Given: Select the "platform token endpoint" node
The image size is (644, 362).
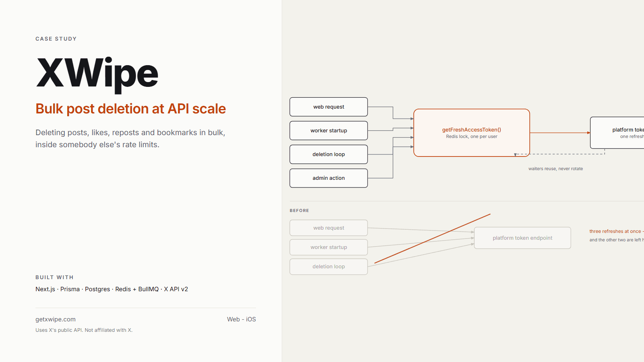Looking at the screenshot, I should click(x=522, y=238).
